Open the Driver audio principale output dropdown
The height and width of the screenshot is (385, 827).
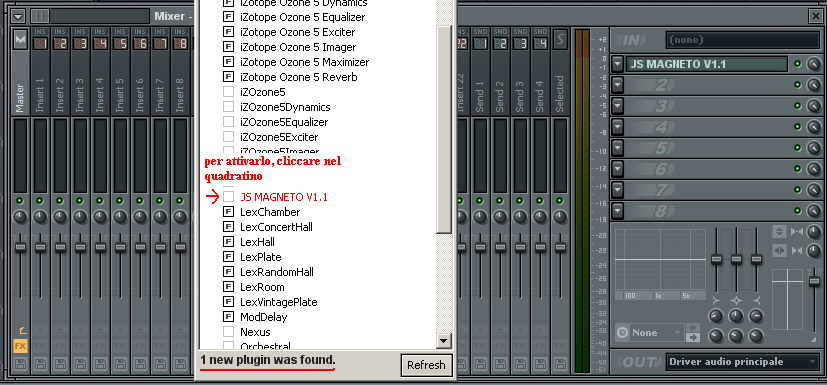click(x=743, y=362)
